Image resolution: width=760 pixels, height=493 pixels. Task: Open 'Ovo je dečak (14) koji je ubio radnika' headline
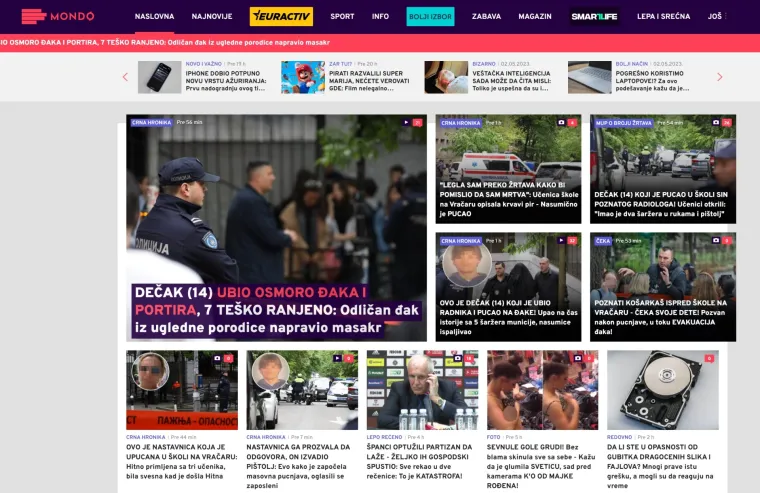coord(509,317)
